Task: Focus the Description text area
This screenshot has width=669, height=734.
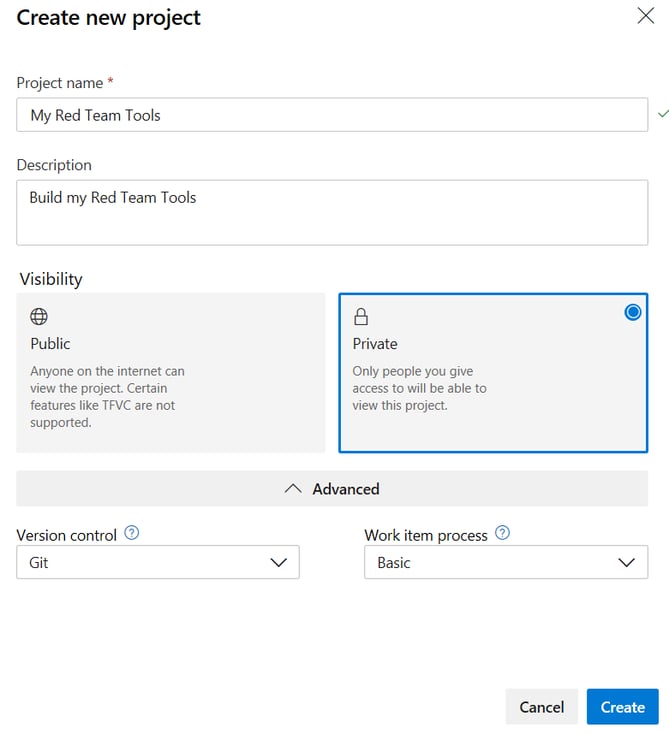Action: 331,212
